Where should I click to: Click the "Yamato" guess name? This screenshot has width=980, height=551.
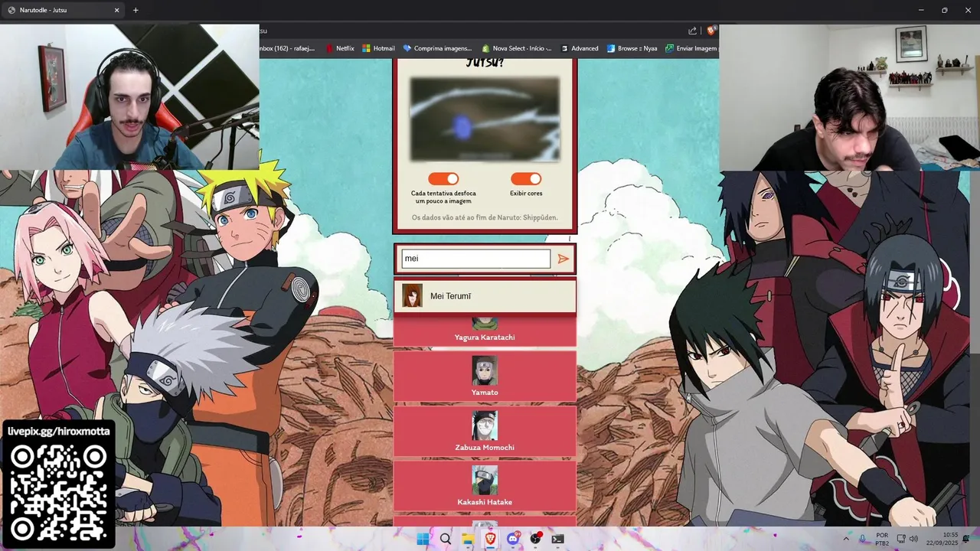(x=485, y=393)
